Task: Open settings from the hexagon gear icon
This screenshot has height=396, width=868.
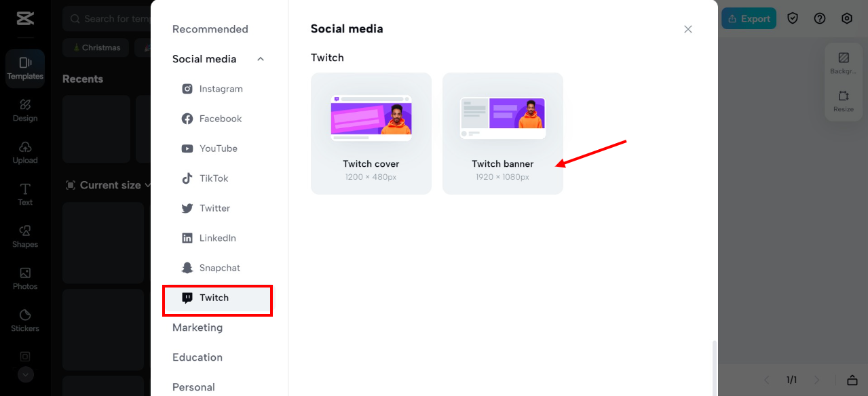Action: coord(847,18)
